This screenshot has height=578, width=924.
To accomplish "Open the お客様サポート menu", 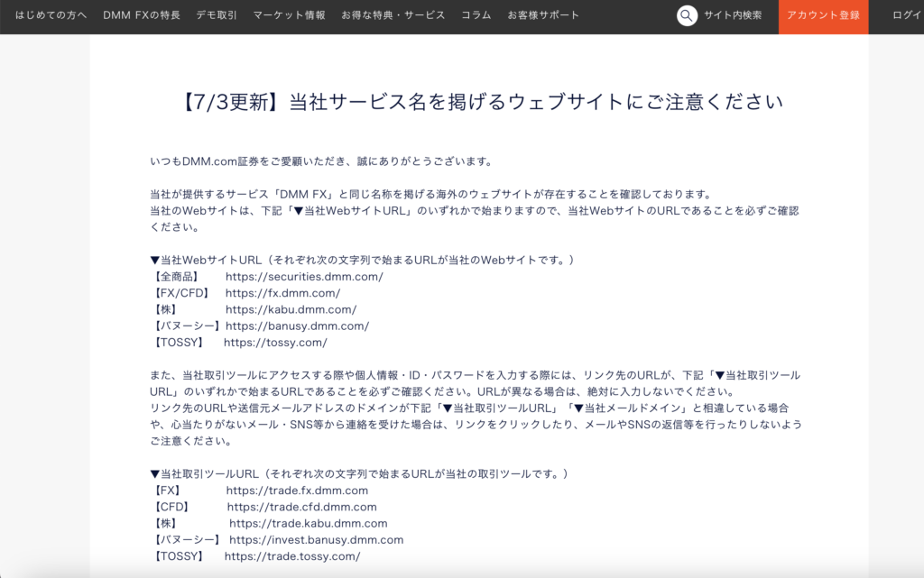I will (x=543, y=15).
